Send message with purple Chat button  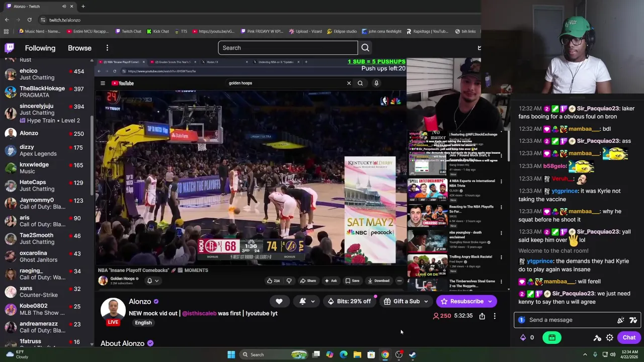(x=629, y=337)
